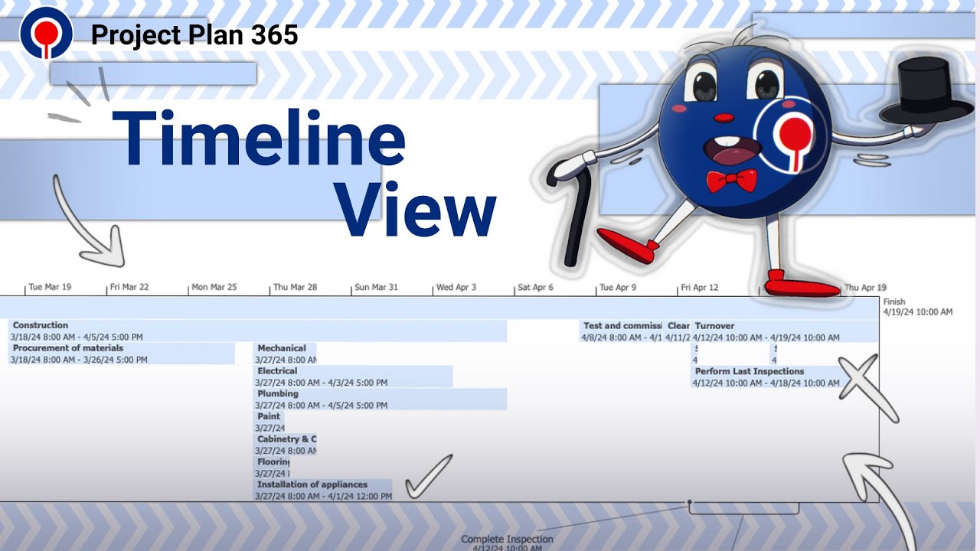This screenshot has height=551, width=980.
Task: Click the Sat Apr 6 date tick
Action: [x=534, y=287]
